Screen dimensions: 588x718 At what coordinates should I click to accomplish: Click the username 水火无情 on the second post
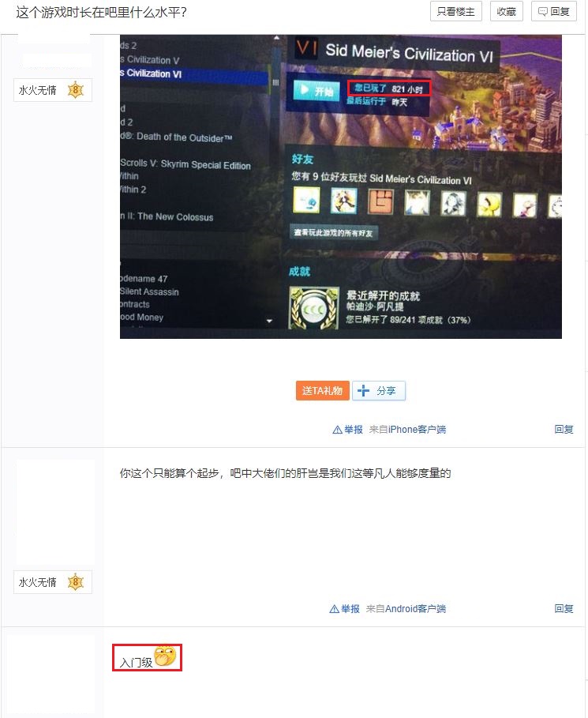[x=38, y=582]
